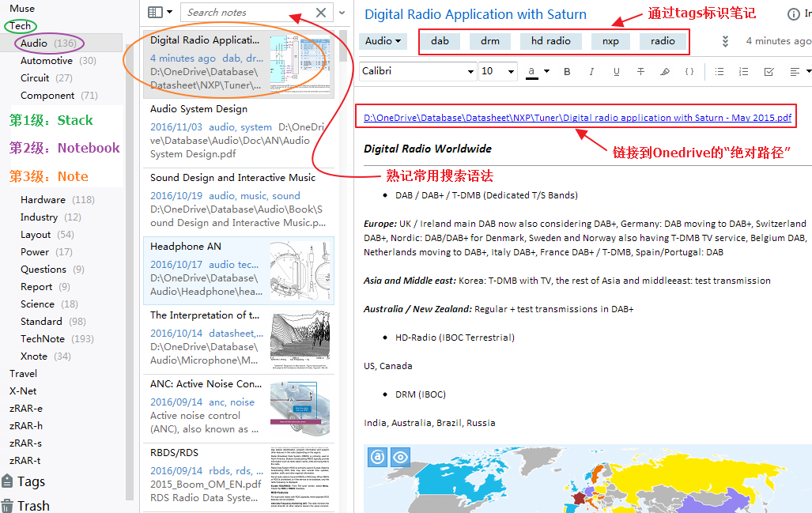The width and height of the screenshot is (812, 513).
Task: Click the note list vertical scrollbar
Action: 343,47
